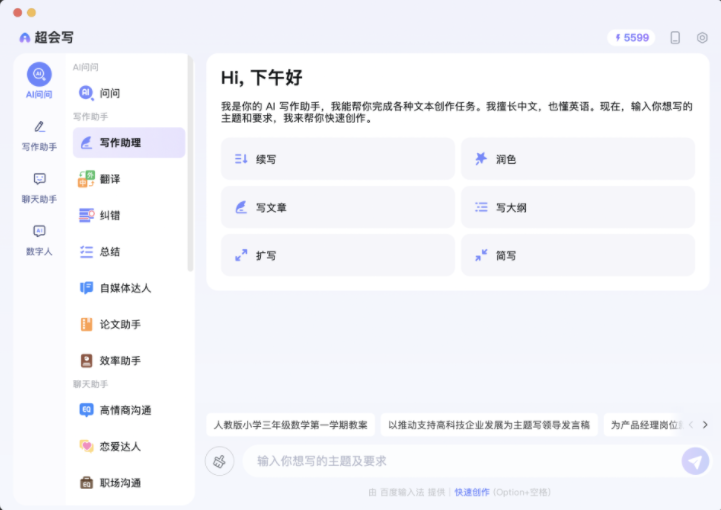Click the Hi, 下午好 greeting heading

pyautogui.click(x=262, y=77)
